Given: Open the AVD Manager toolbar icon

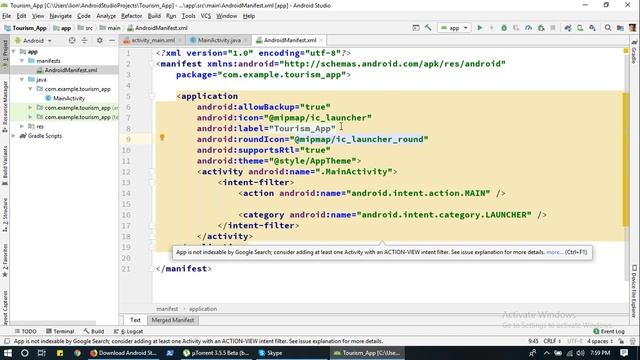Looking at the screenshot, I should [x=580, y=28].
